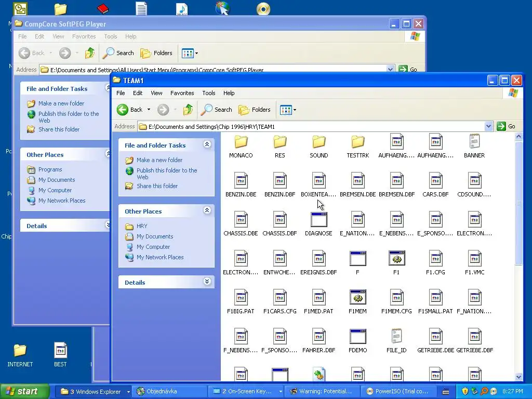
Task: Expand the TEAM1 address bar dropdown
Action: 488,127
